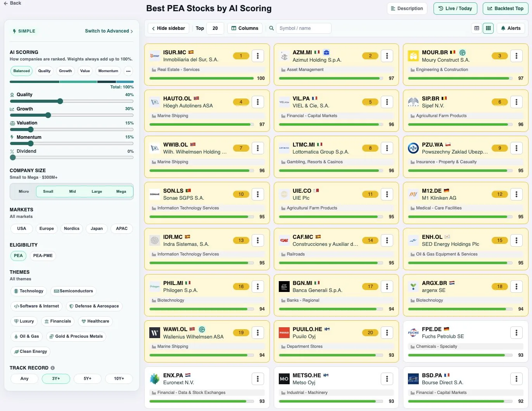The image size is (532, 411).
Task: Open the Description panel
Action: coord(407,9)
